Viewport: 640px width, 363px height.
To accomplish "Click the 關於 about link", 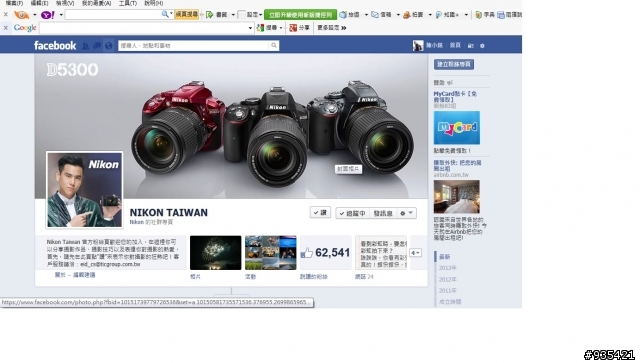I will click(60, 275).
